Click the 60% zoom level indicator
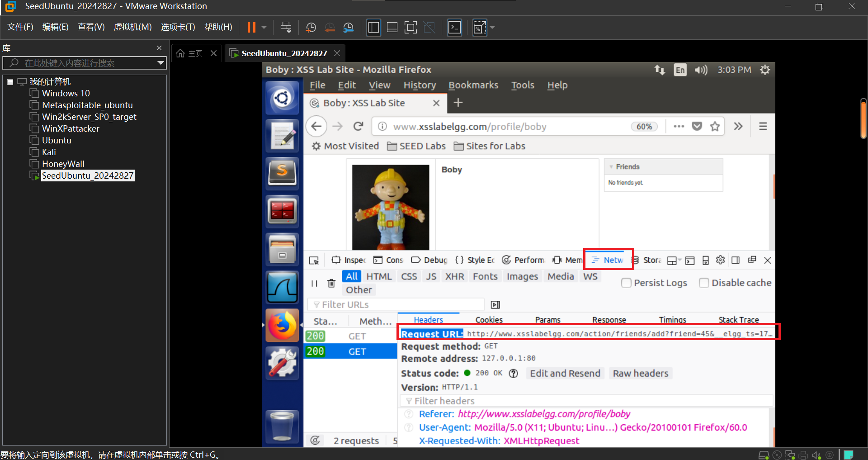This screenshot has width=868, height=460. [644, 127]
